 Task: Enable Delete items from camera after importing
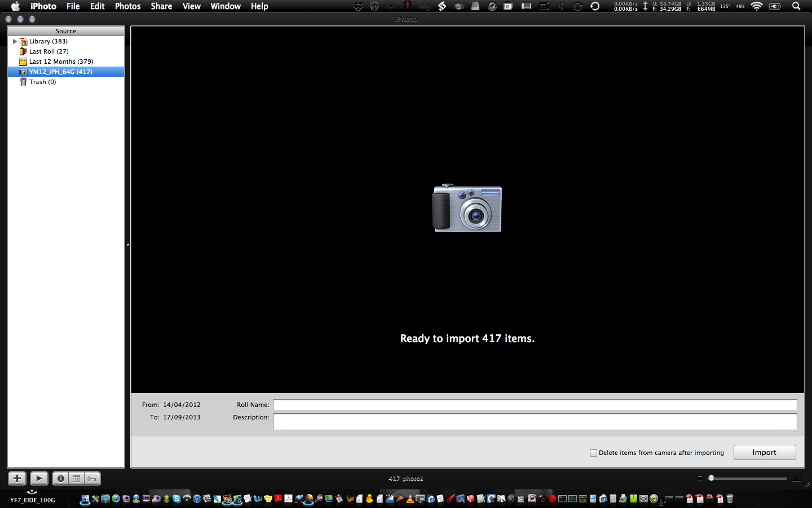(x=593, y=453)
